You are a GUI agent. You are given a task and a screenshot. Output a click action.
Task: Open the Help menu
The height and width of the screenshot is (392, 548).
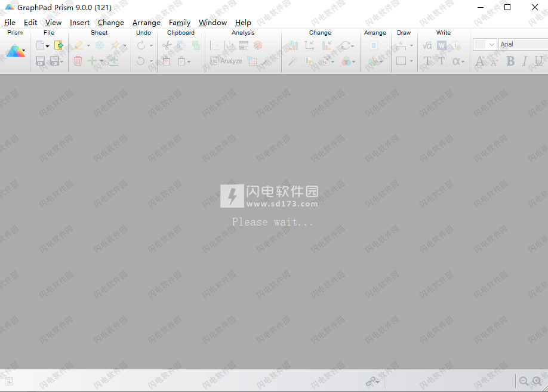(x=243, y=23)
